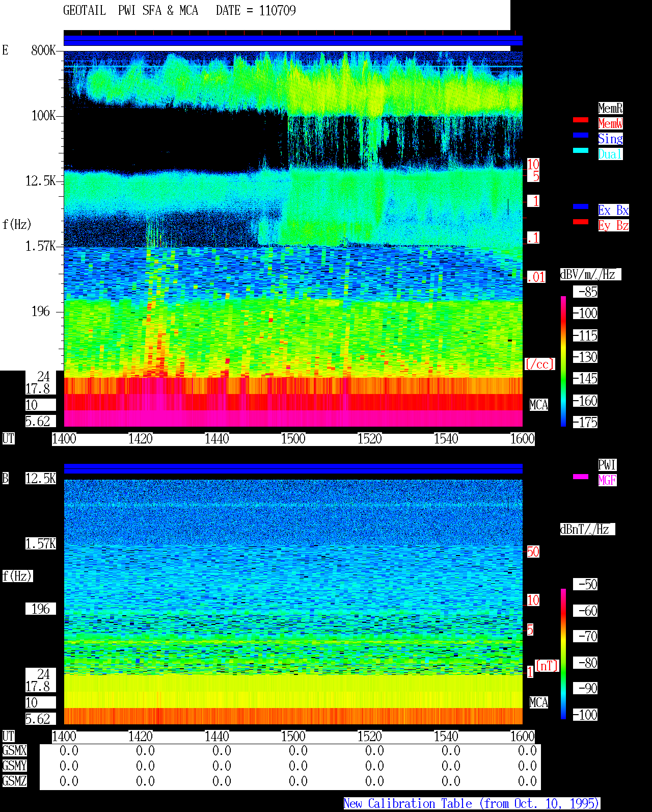Select the PWI legend label
The width and height of the screenshot is (652, 812).
tap(607, 465)
